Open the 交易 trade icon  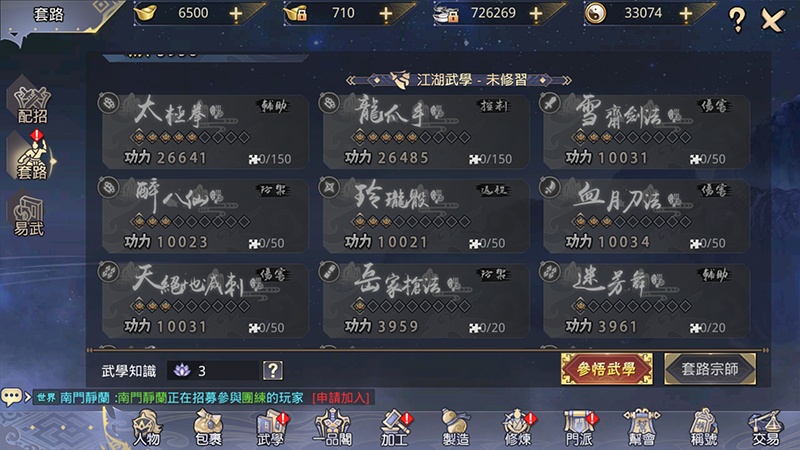(x=765, y=428)
